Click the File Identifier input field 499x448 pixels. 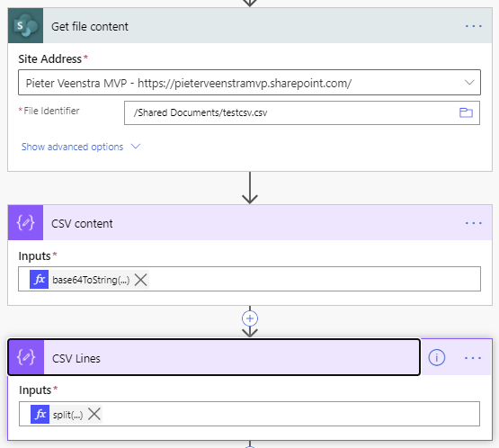click(x=302, y=112)
